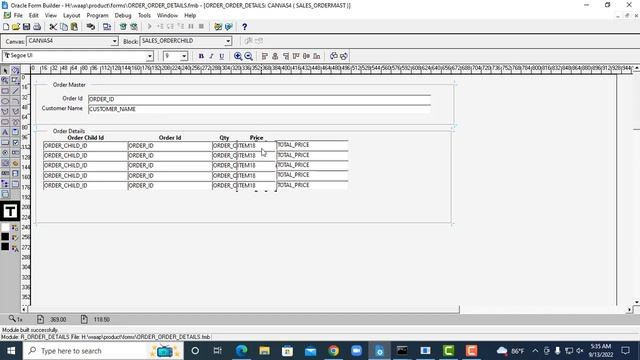This screenshot has height=360, width=640.
Task: Toggle Italic text formatting
Action: pos(211,56)
